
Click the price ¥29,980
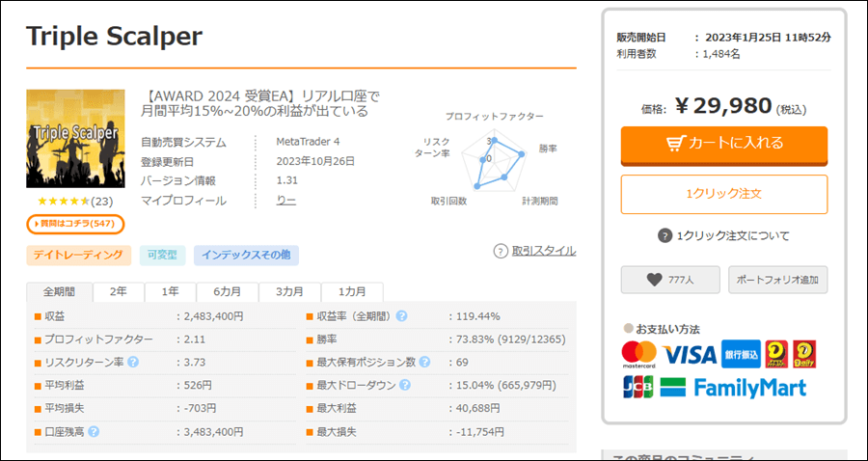pyautogui.click(x=723, y=106)
